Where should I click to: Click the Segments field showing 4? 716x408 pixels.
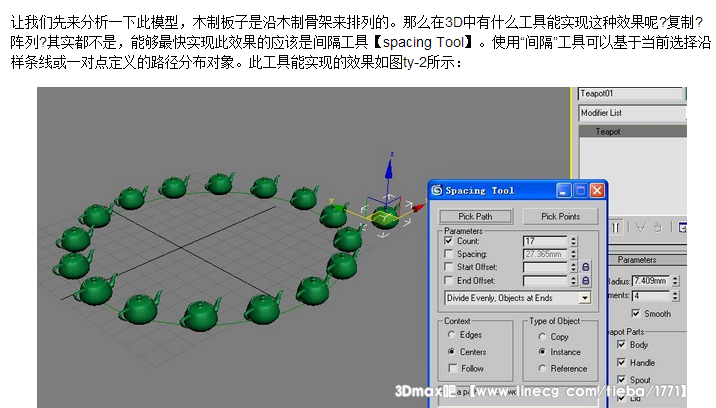(651, 296)
